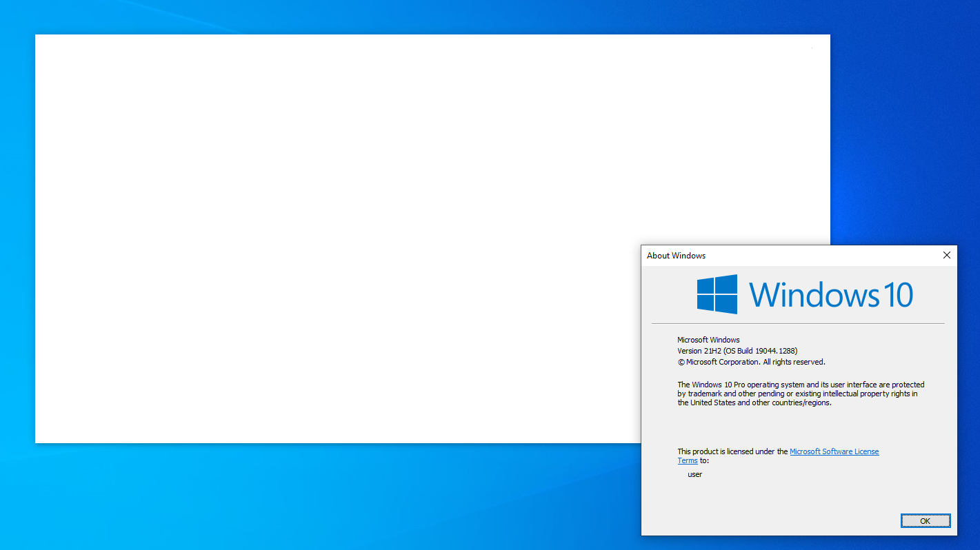Close the About Windows dialog
The height and width of the screenshot is (550, 980).
tap(946, 256)
